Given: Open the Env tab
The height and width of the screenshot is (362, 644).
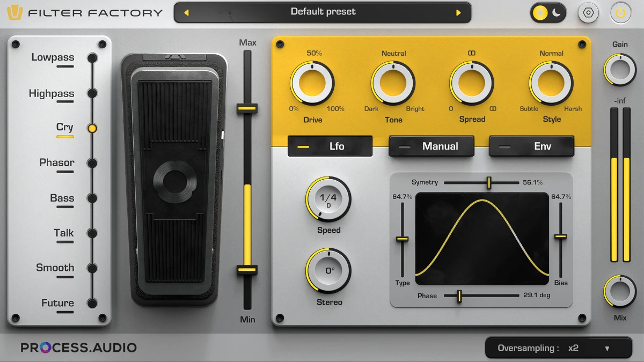Looking at the screenshot, I should [531, 146].
